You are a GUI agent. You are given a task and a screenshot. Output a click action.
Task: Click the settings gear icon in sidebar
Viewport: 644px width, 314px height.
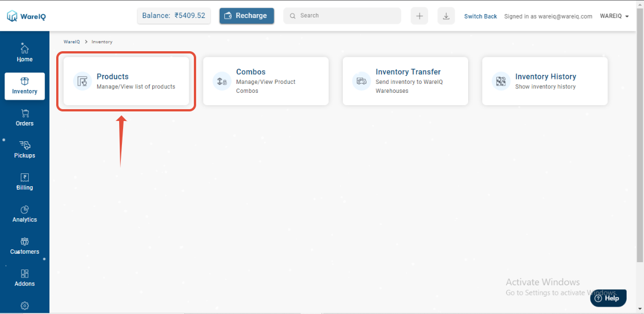pos(25,306)
